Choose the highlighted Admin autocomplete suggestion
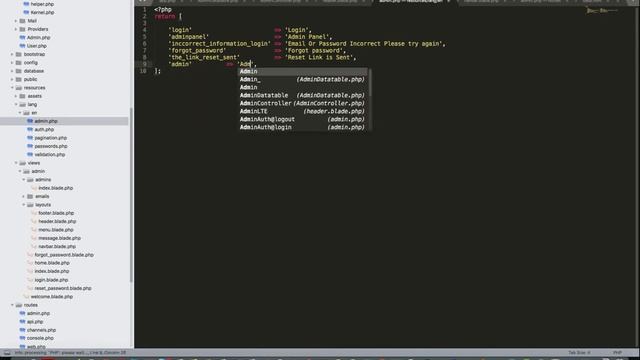 tap(303, 71)
